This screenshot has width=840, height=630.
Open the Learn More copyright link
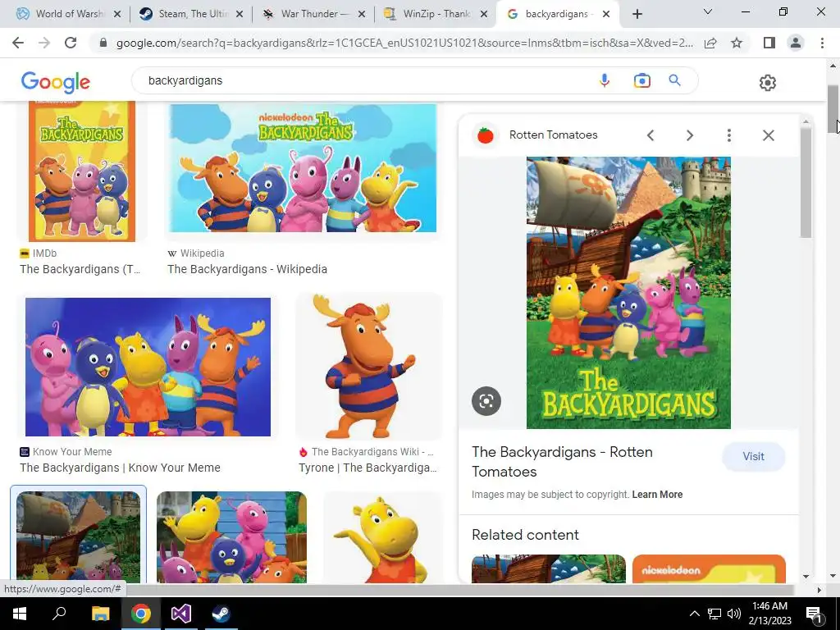point(657,495)
